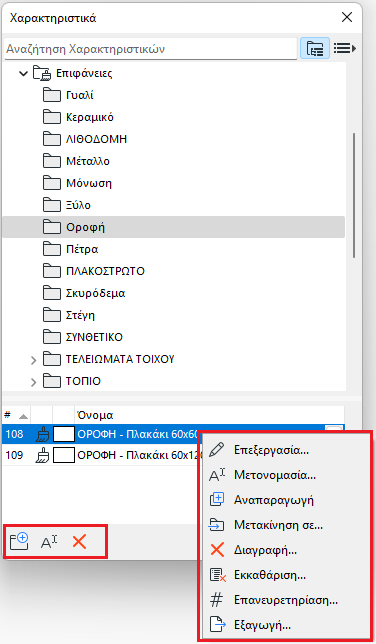The image size is (376, 644).
Task: Click the red delete X in bottom toolbar
Action: tap(79, 542)
